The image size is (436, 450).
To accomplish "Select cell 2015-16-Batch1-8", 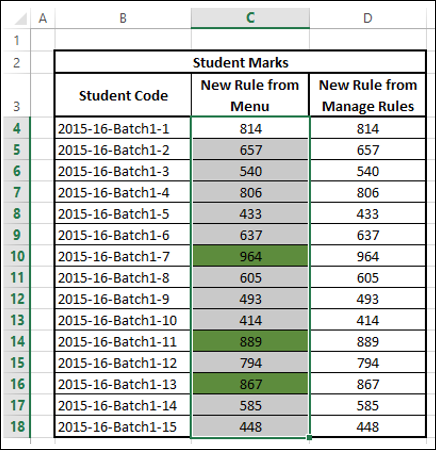I will coord(123,278).
